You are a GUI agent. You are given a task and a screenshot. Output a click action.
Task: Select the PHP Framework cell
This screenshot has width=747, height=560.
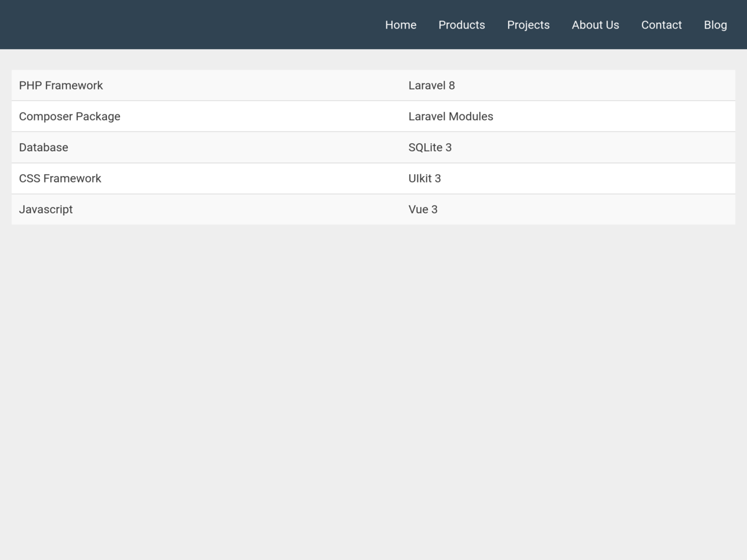207,85
